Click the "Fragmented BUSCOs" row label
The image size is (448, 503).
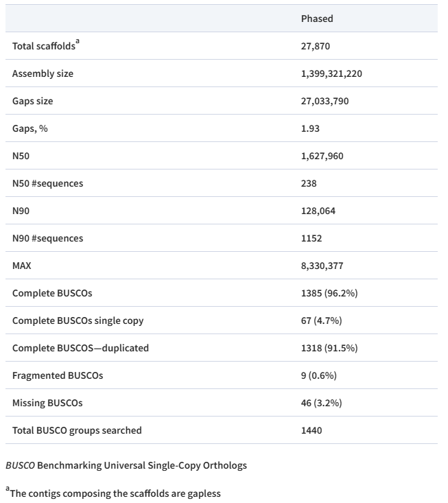[x=58, y=375]
